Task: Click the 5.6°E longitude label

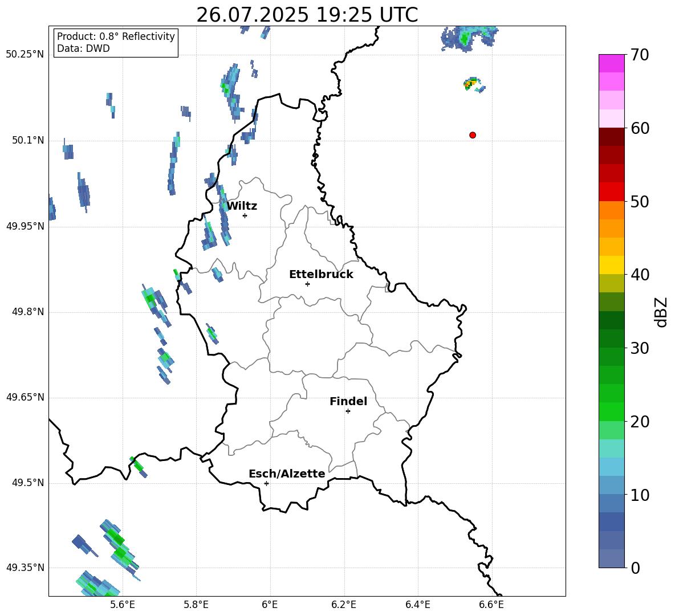Action: (x=122, y=605)
